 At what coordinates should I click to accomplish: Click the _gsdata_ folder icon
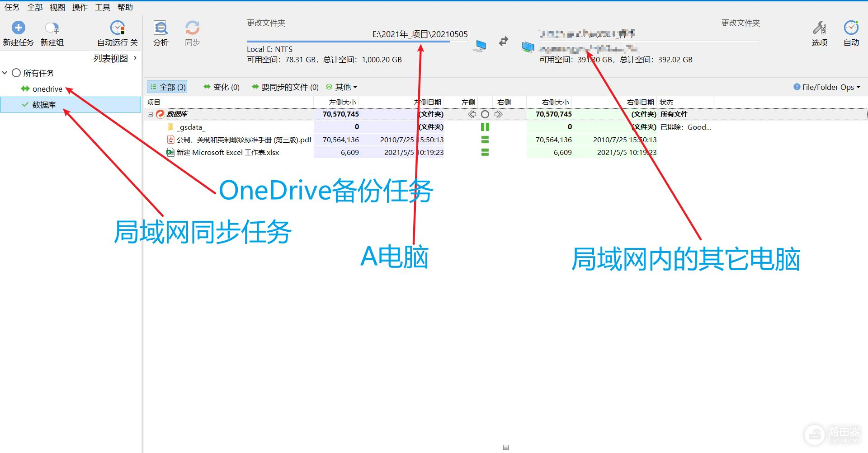170,127
